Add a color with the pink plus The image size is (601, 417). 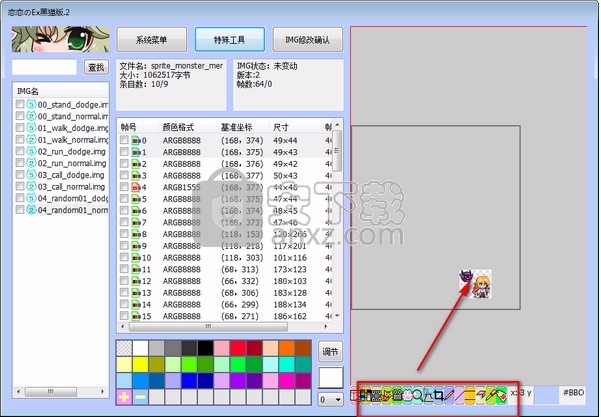point(124,397)
